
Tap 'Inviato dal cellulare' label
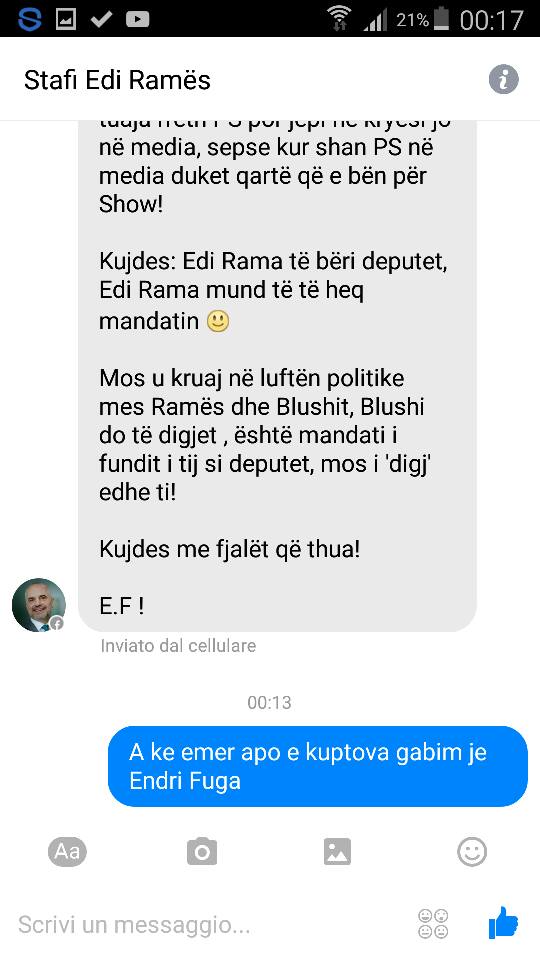pos(178,645)
